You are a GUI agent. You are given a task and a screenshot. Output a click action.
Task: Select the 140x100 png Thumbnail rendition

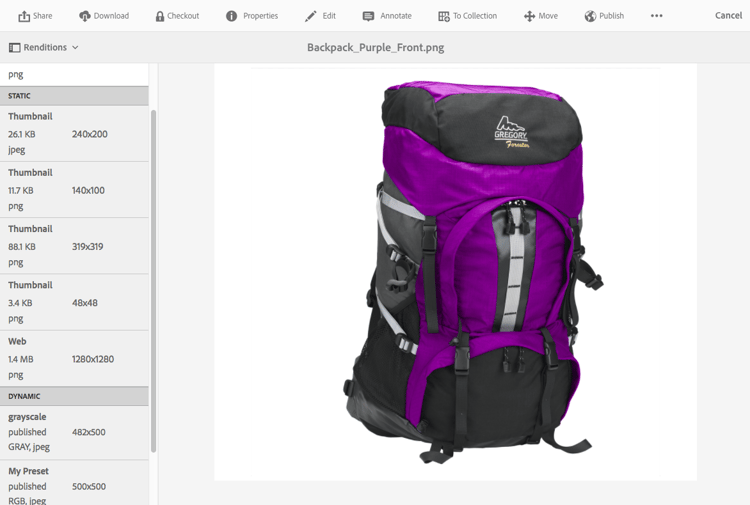pyautogui.click(x=74, y=190)
